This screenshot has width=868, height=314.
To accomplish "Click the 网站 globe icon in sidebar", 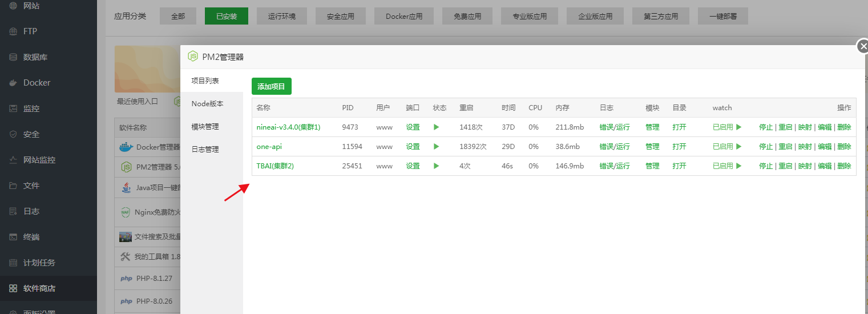I will pyautogui.click(x=13, y=6).
